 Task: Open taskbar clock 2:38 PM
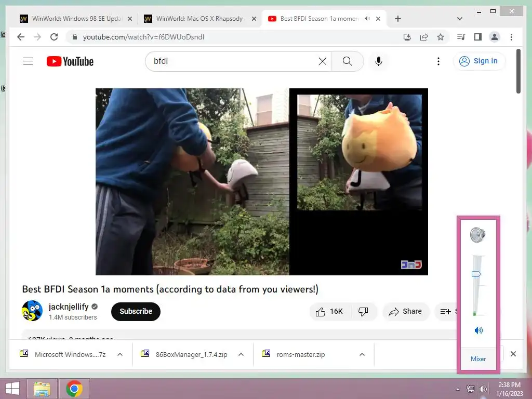tap(509, 389)
